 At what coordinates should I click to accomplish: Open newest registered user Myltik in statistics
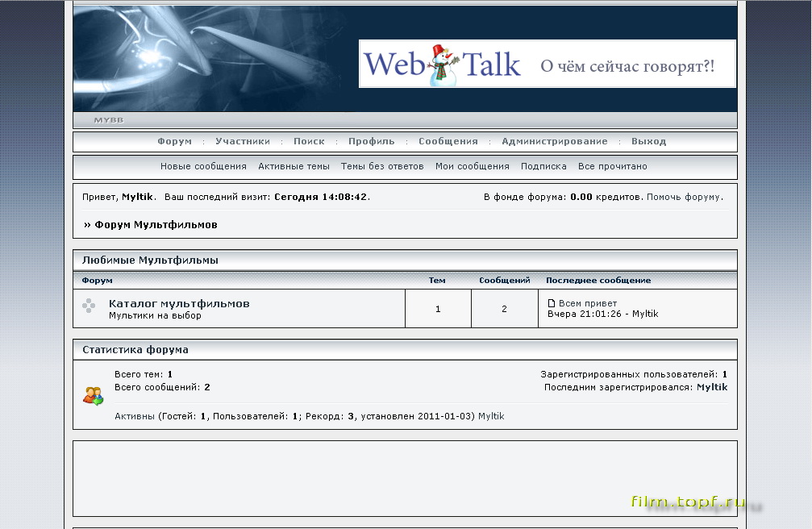tap(712, 387)
